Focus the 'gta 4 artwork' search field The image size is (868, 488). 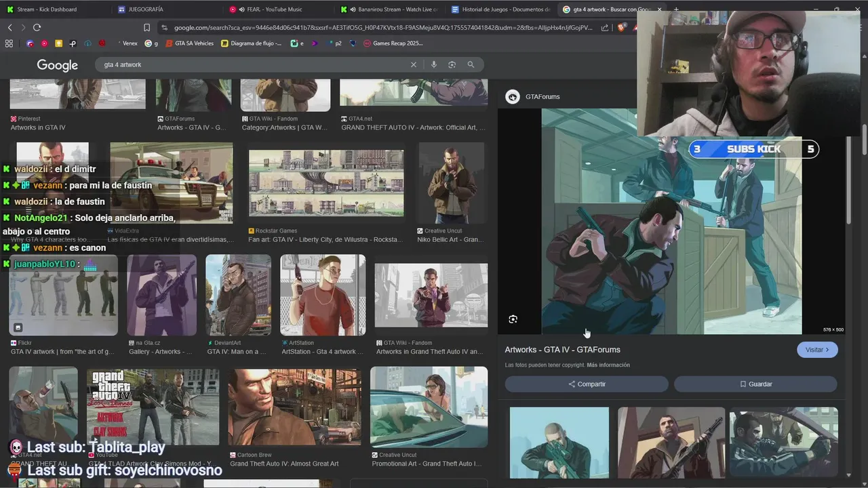(x=254, y=64)
